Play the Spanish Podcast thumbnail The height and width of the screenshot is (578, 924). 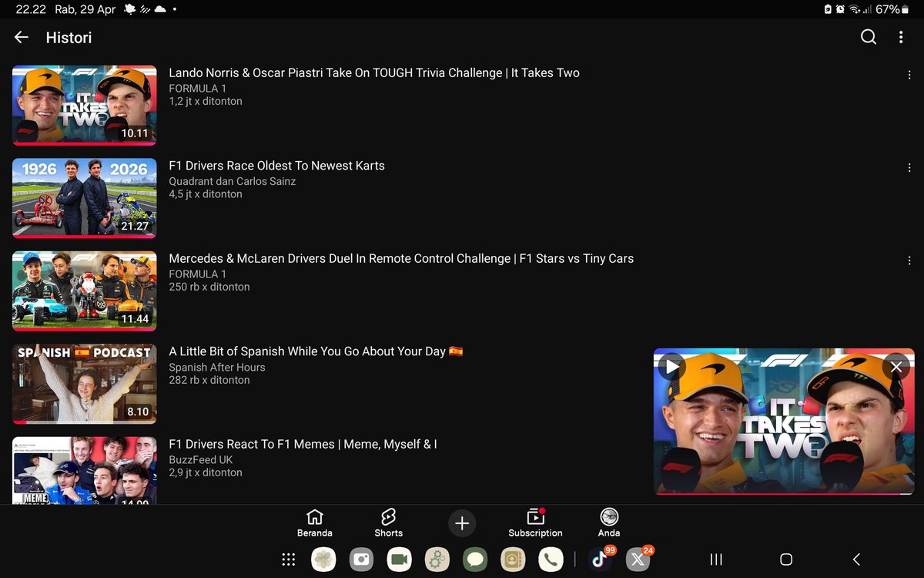(x=85, y=384)
